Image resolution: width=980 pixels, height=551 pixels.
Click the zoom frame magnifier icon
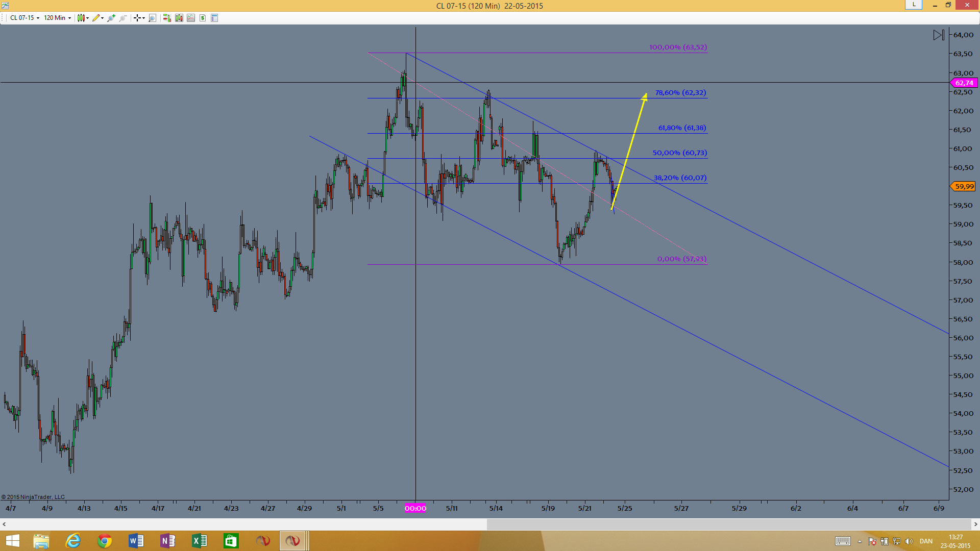pos(152,18)
